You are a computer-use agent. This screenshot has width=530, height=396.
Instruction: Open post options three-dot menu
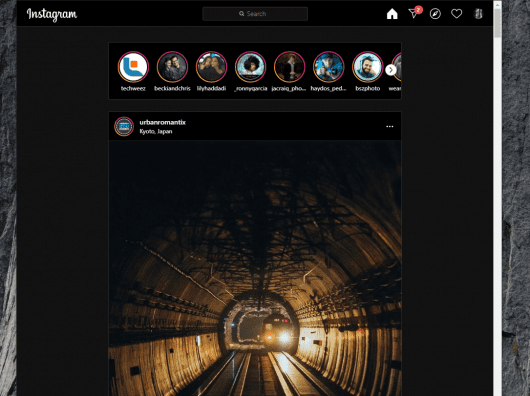point(390,126)
